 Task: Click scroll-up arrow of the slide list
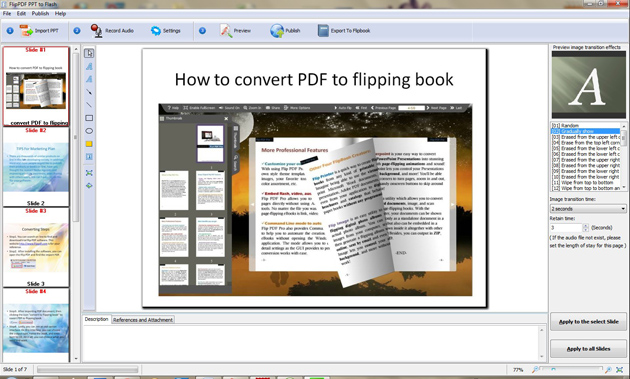click(76, 49)
